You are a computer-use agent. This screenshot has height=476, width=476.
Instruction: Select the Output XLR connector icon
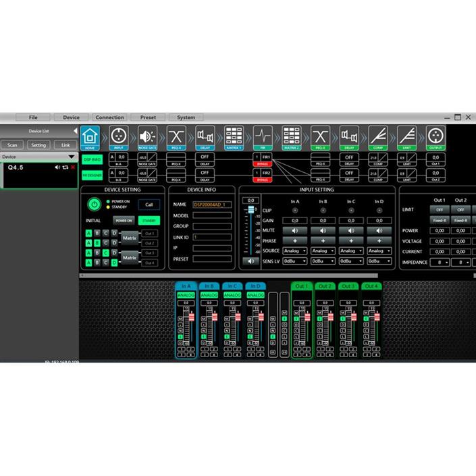point(435,136)
